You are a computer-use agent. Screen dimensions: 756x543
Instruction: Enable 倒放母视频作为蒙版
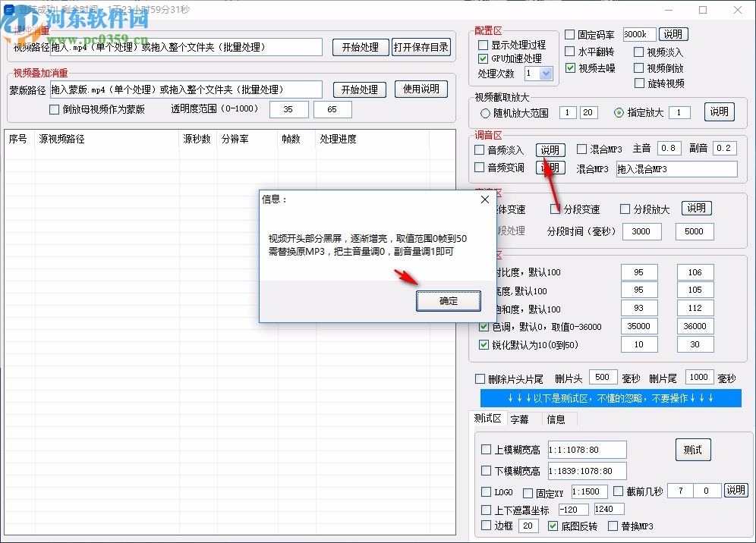54,109
